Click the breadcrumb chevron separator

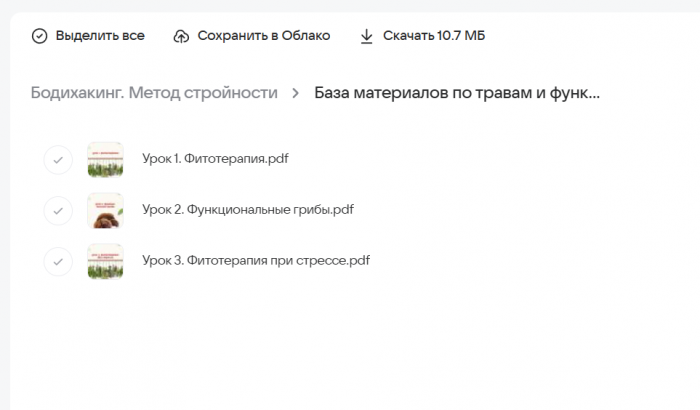click(x=296, y=93)
